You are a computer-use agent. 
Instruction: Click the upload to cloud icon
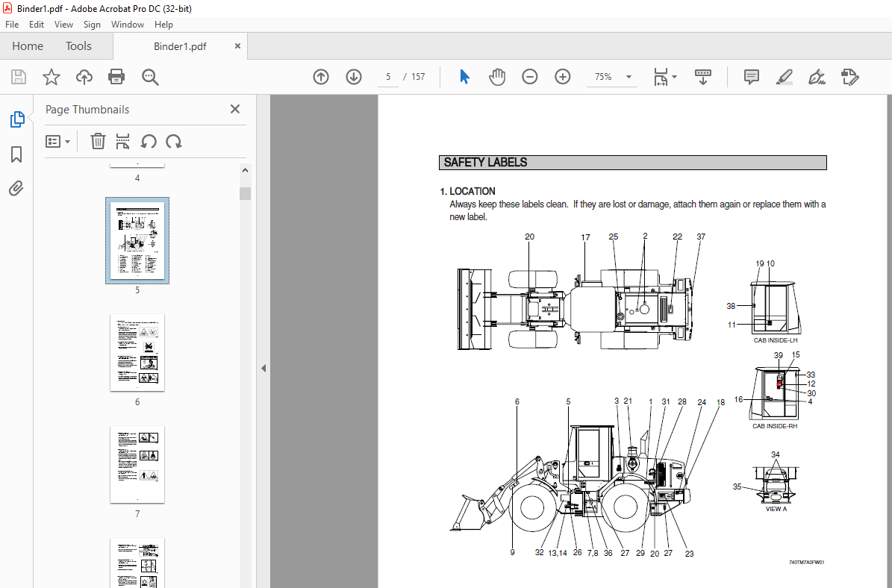point(84,77)
